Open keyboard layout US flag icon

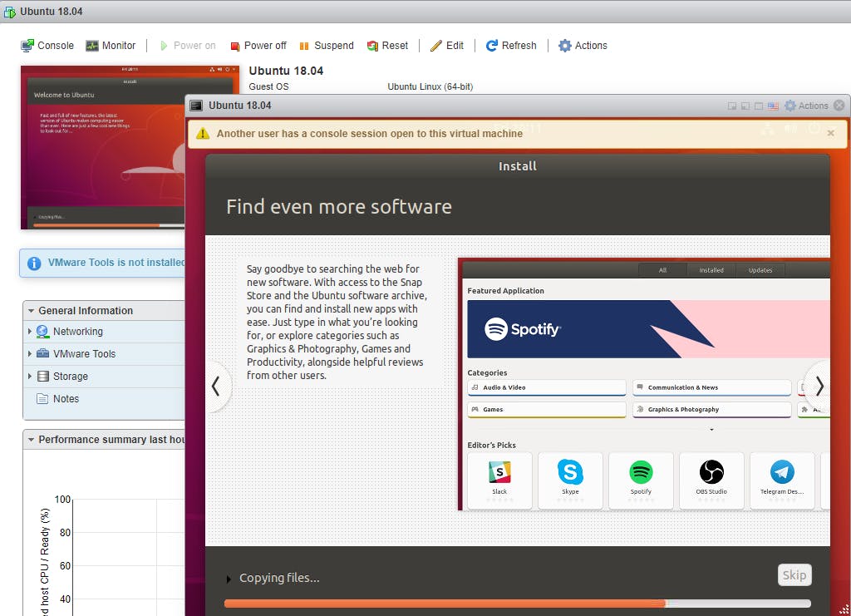tap(774, 106)
